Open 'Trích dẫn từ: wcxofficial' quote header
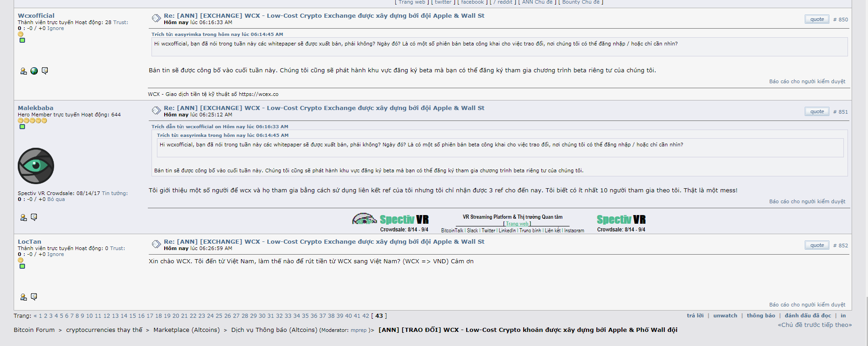 pyautogui.click(x=220, y=126)
